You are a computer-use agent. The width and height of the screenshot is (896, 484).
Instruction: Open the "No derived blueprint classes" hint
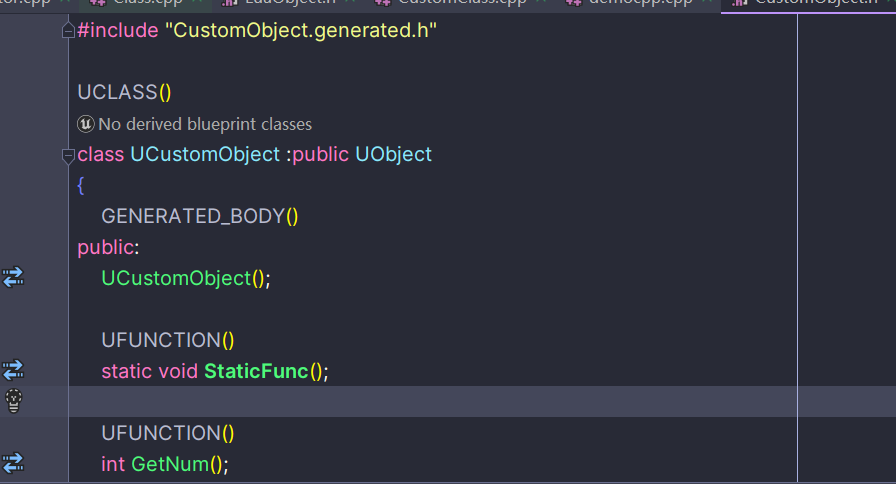pyautogui.click(x=205, y=124)
